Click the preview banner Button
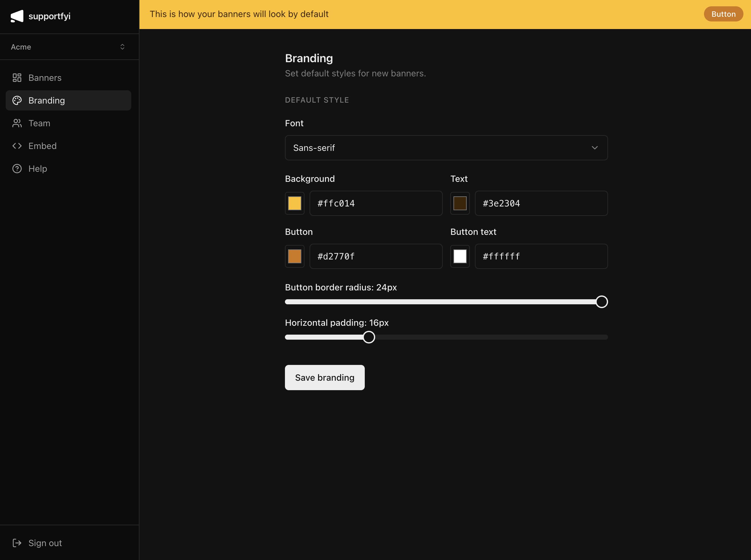751x560 pixels. (723, 14)
